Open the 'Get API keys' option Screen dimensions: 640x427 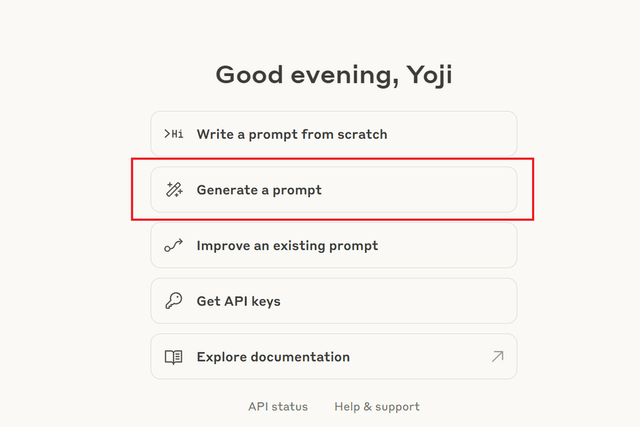[333, 301]
